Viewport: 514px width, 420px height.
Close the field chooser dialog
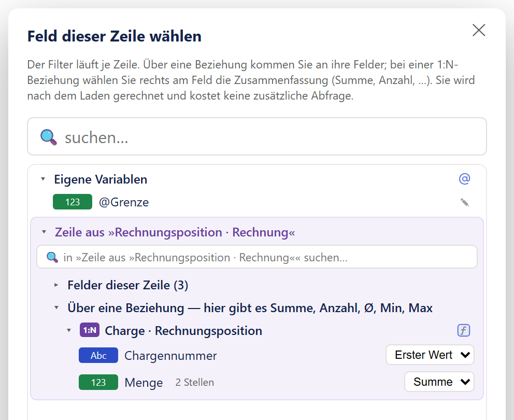coord(479,30)
